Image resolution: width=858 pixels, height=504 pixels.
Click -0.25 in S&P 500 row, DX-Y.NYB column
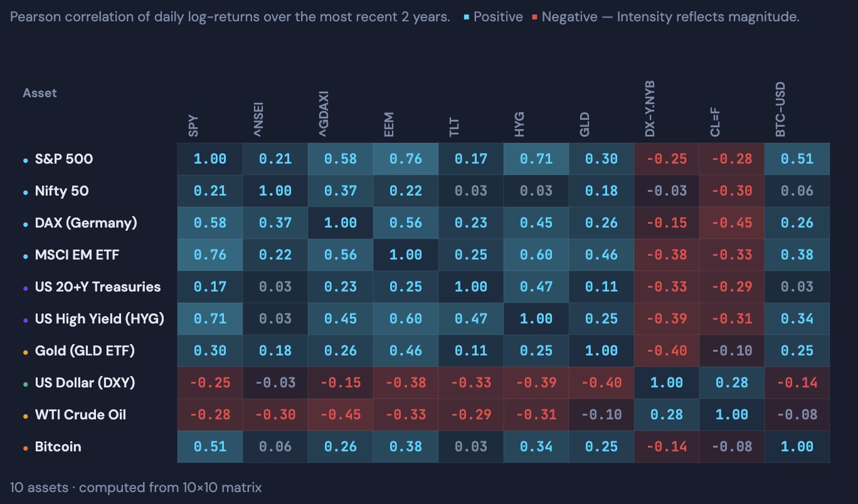(x=667, y=159)
